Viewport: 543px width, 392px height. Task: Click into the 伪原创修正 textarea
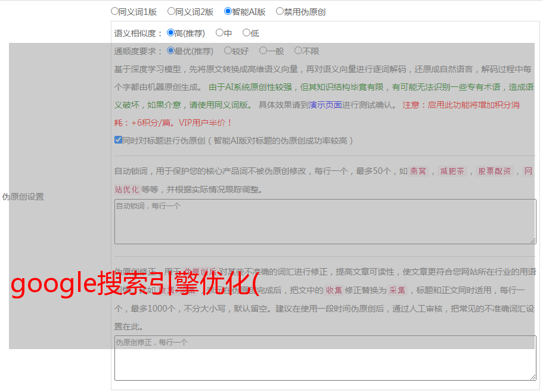(x=325, y=358)
